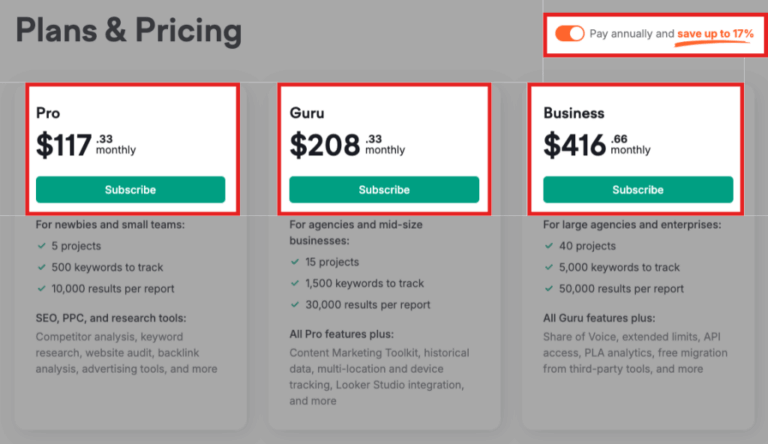This screenshot has width=768, height=444.
Task: Select the checkmark beside 15 projects
Action: (295, 262)
